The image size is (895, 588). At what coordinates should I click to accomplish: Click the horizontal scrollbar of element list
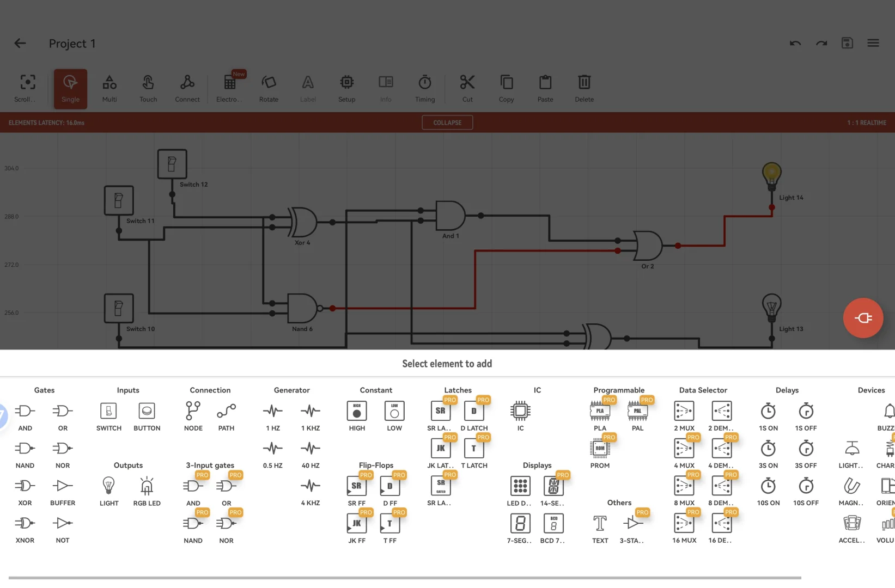(x=405, y=578)
